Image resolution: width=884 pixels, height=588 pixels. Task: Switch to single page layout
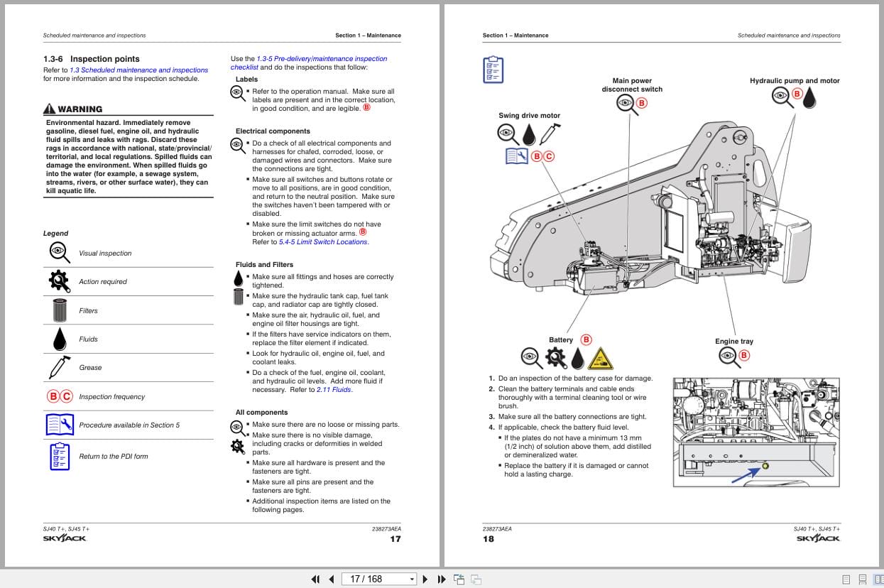coord(846,579)
